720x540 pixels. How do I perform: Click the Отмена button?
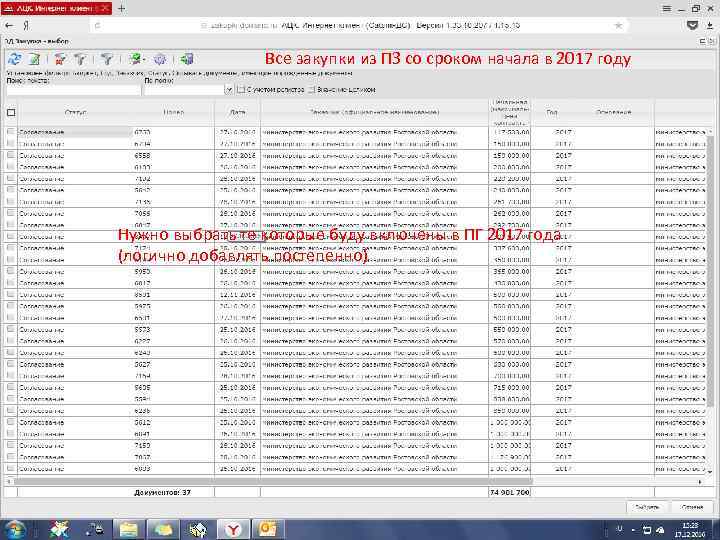[692, 507]
